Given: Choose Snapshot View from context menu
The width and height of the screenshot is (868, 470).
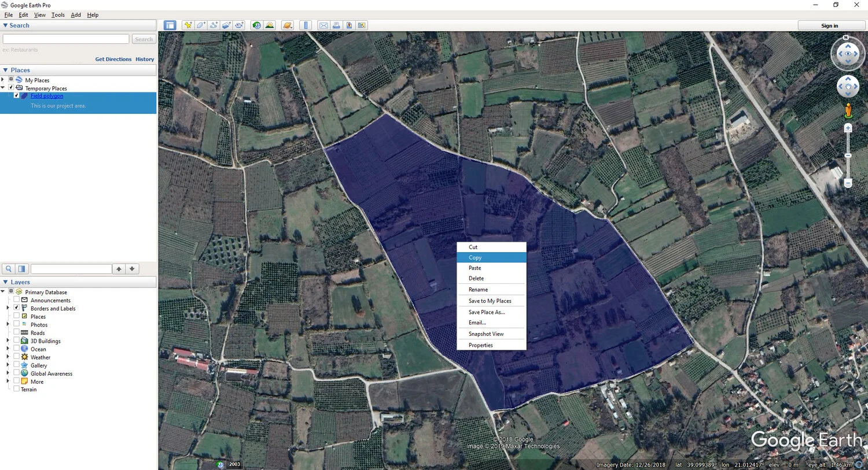Looking at the screenshot, I should 491,334.
